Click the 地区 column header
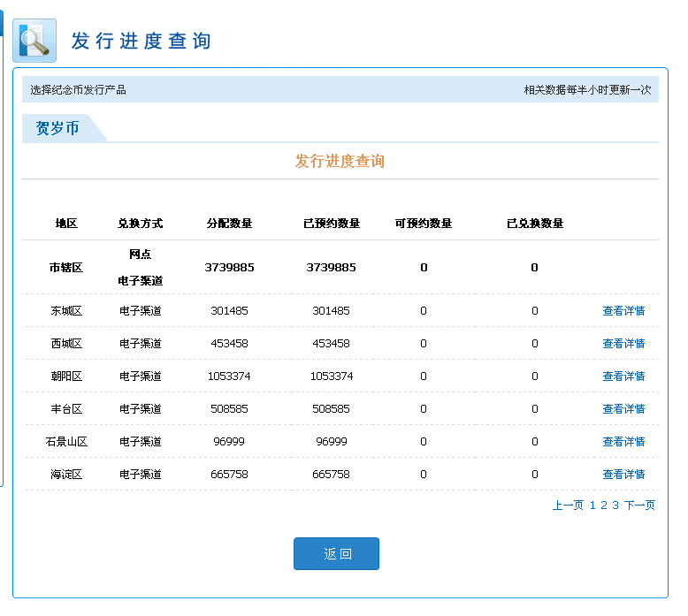 [x=66, y=224]
